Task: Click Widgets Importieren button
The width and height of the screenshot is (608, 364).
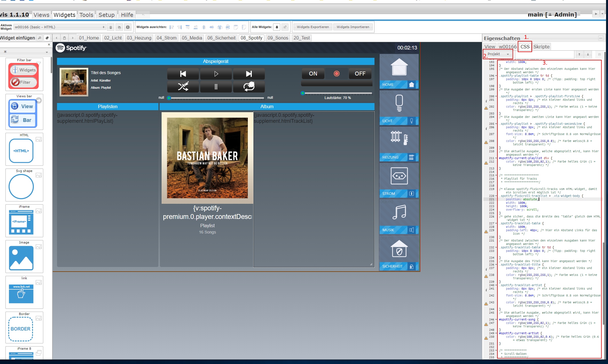Action: coord(353,27)
